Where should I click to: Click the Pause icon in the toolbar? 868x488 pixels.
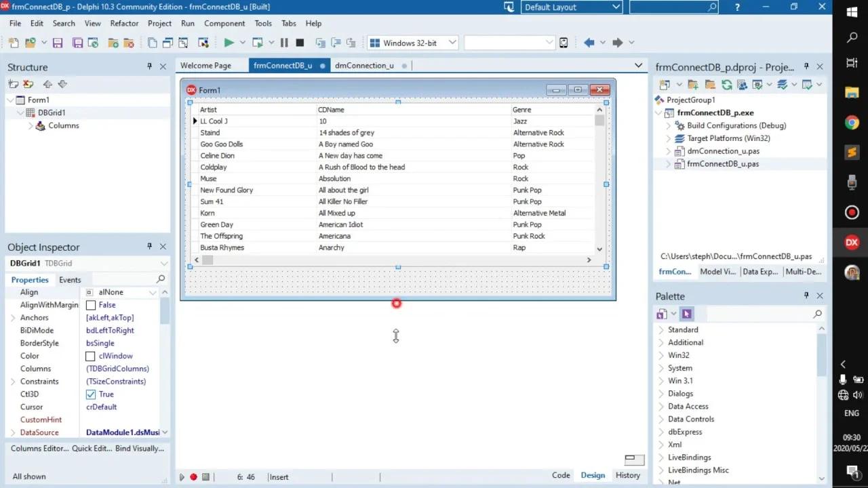[x=284, y=43]
